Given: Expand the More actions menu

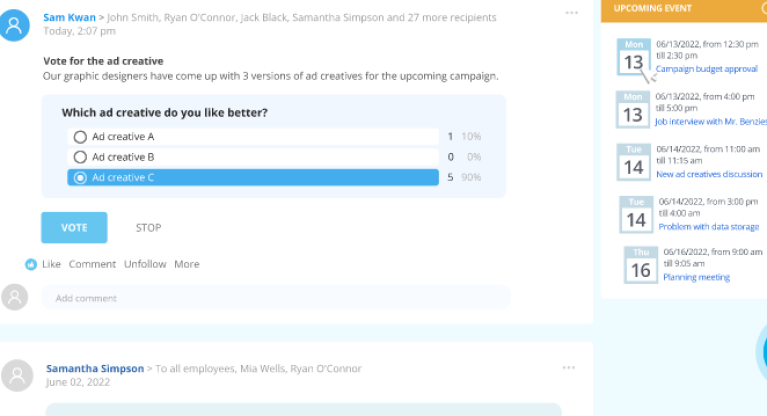Looking at the screenshot, I should tap(186, 264).
